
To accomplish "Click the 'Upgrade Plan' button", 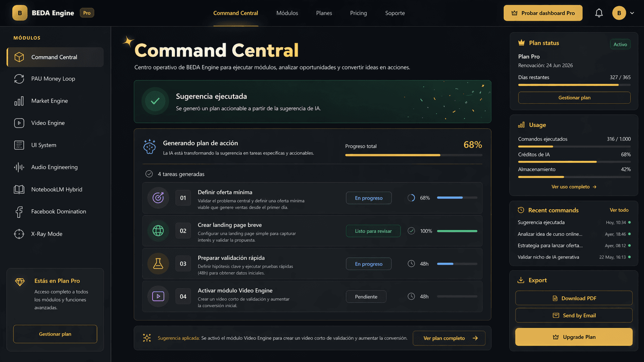I will [574, 337].
